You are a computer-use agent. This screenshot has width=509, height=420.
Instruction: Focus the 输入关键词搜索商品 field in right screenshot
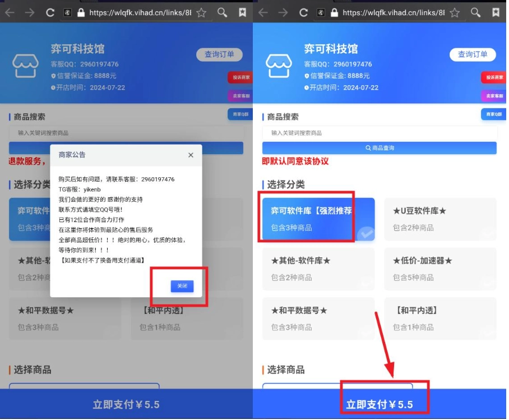click(x=380, y=133)
